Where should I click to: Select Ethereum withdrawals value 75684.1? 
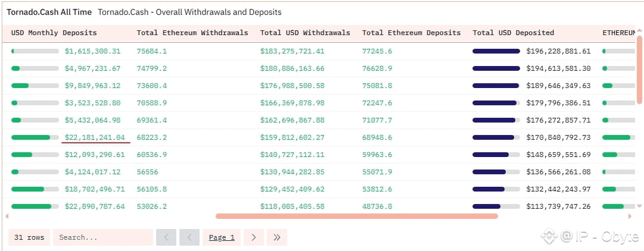tap(152, 51)
